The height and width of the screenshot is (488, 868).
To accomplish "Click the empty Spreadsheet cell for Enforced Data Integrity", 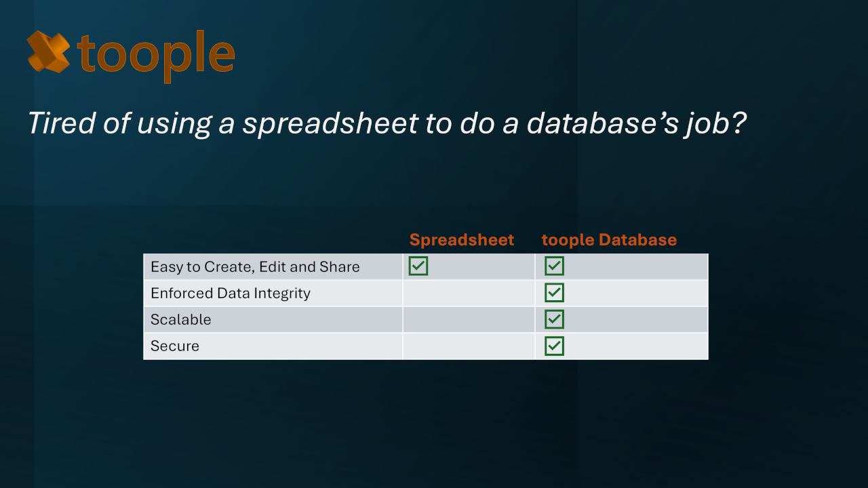I will 469,293.
